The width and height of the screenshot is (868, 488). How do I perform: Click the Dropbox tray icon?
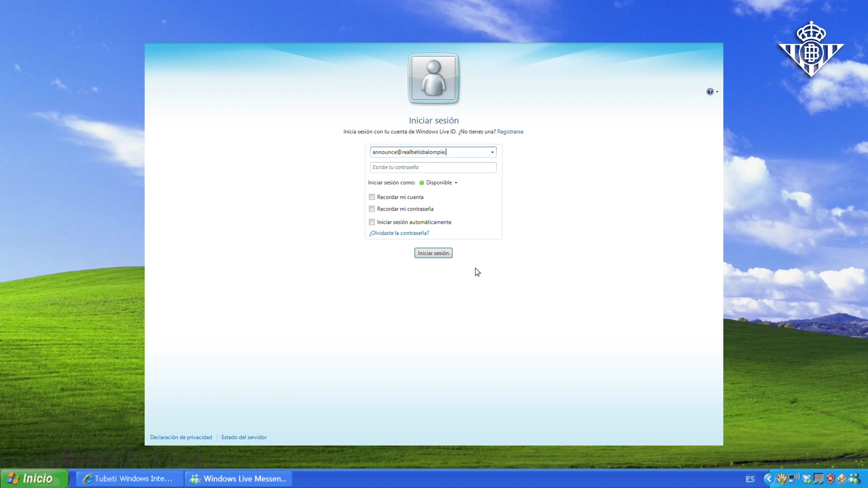807,479
